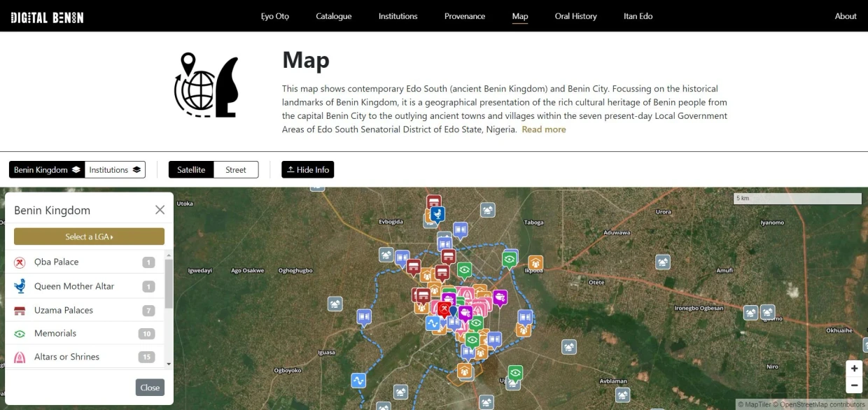Image resolution: width=868 pixels, height=410 pixels.
Task: Go to Institutions in the top navigation
Action: [x=398, y=16]
